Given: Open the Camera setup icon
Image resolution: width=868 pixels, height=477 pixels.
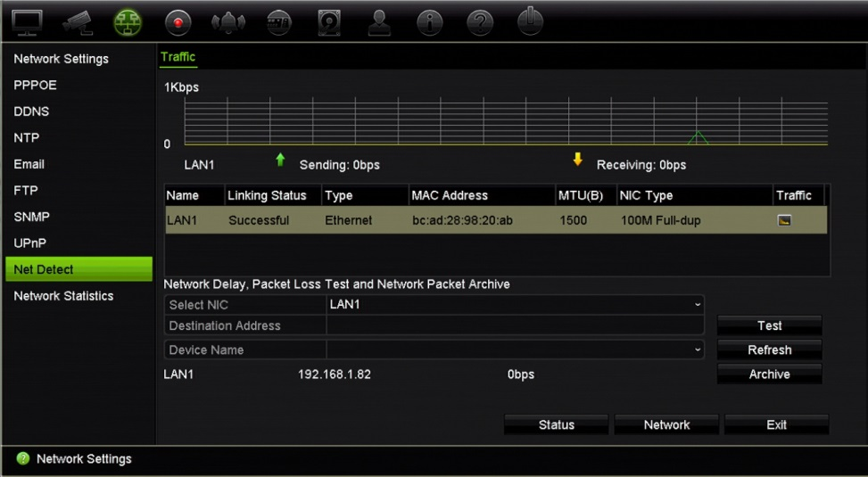Looking at the screenshot, I should pyautogui.click(x=78, y=22).
